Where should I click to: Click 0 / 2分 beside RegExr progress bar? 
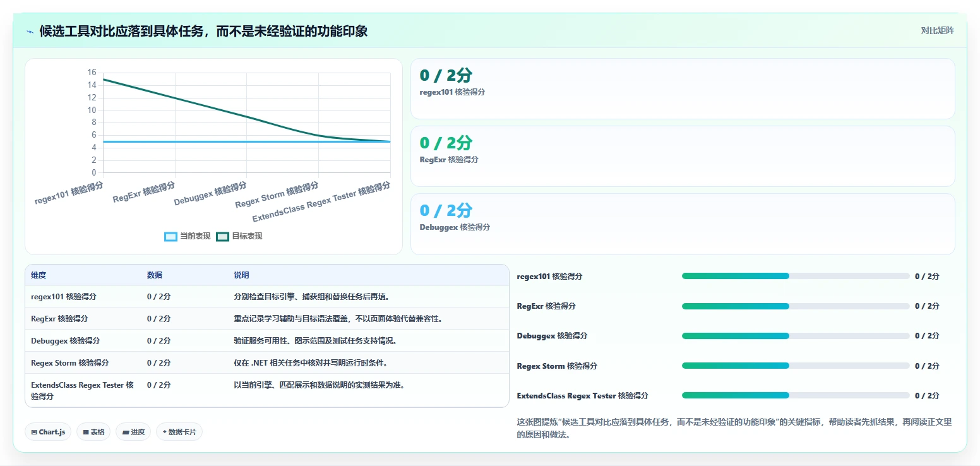(927, 306)
